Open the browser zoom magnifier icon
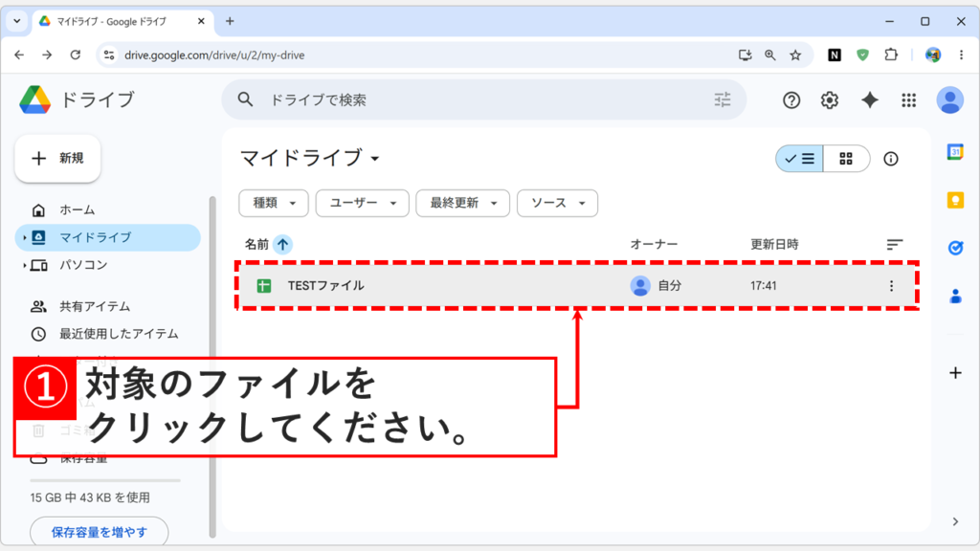The width and height of the screenshot is (980, 551). pyautogui.click(x=770, y=55)
